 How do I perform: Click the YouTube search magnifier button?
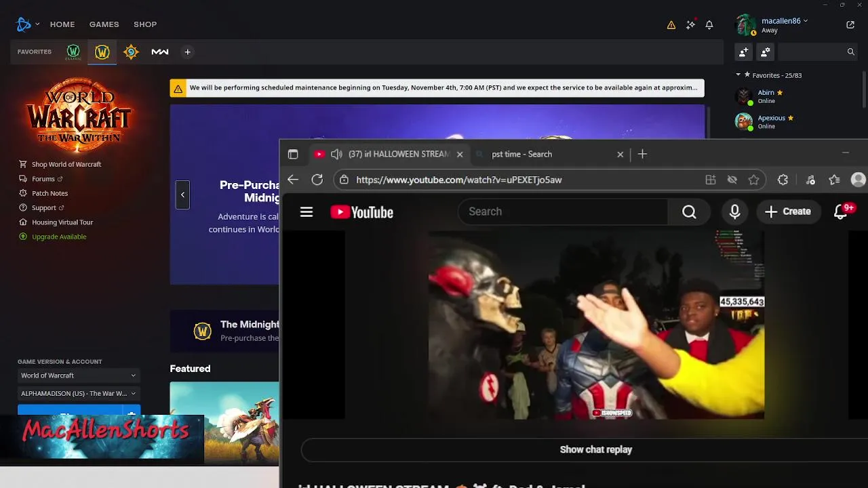[689, 212]
